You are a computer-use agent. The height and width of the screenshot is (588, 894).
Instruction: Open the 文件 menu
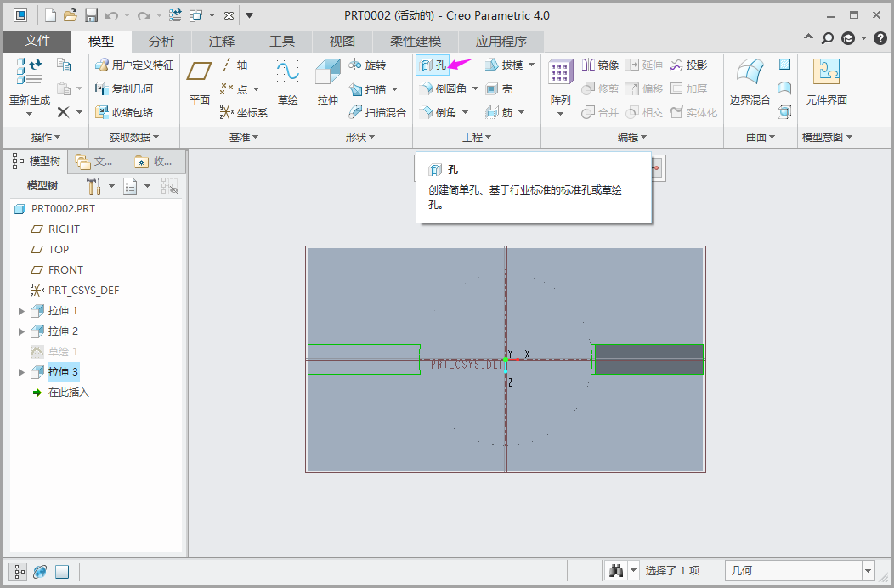click(37, 42)
